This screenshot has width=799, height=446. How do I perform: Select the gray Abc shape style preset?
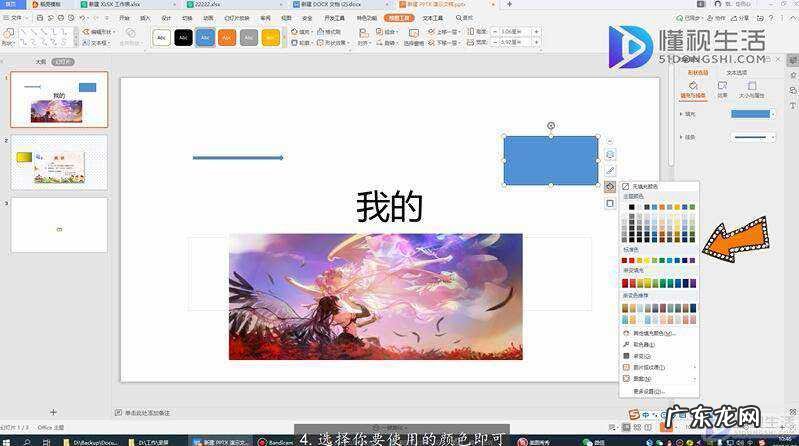click(x=249, y=37)
